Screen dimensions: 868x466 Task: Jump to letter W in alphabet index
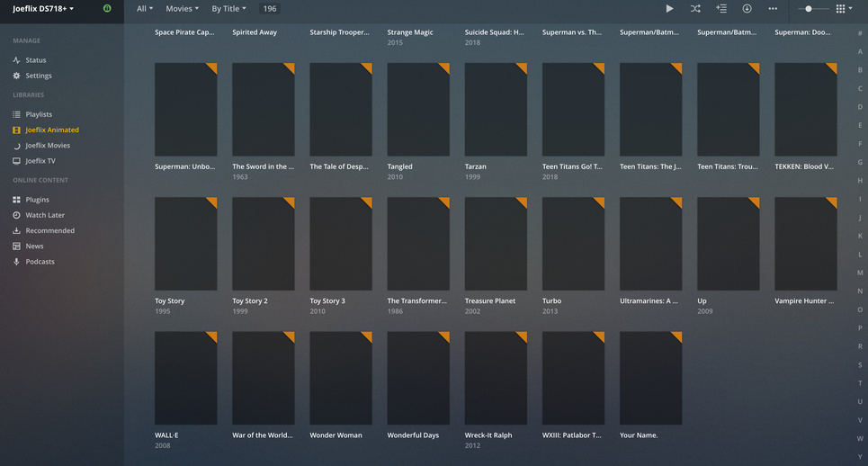(x=860, y=438)
